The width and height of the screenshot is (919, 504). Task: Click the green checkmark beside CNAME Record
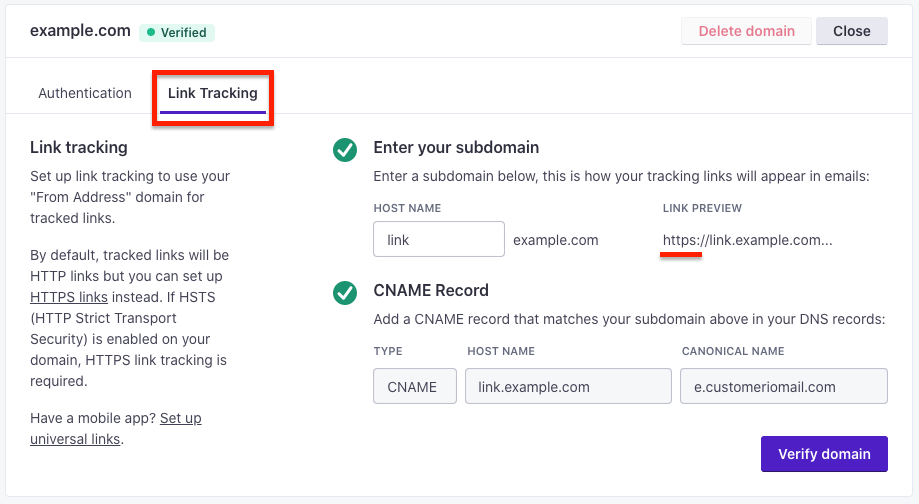pos(345,293)
